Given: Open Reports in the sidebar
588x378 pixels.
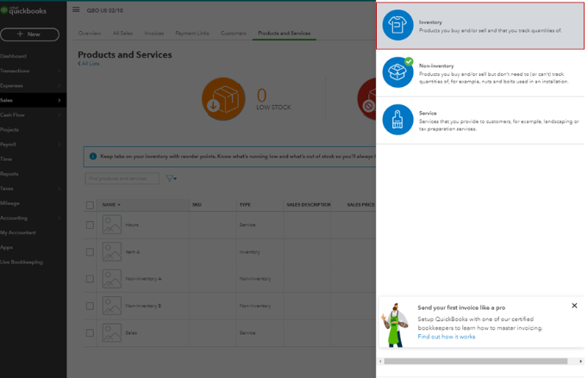Looking at the screenshot, I should pos(9,174).
